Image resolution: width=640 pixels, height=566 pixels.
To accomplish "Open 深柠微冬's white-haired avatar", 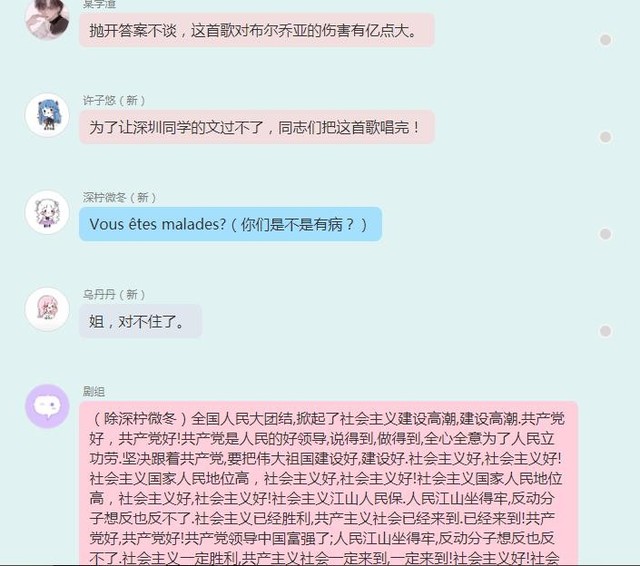I will click(x=47, y=212).
